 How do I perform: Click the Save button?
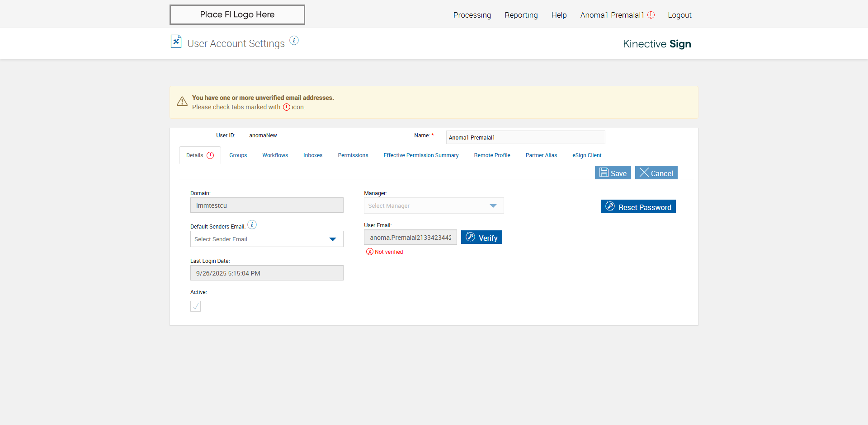(613, 173)
